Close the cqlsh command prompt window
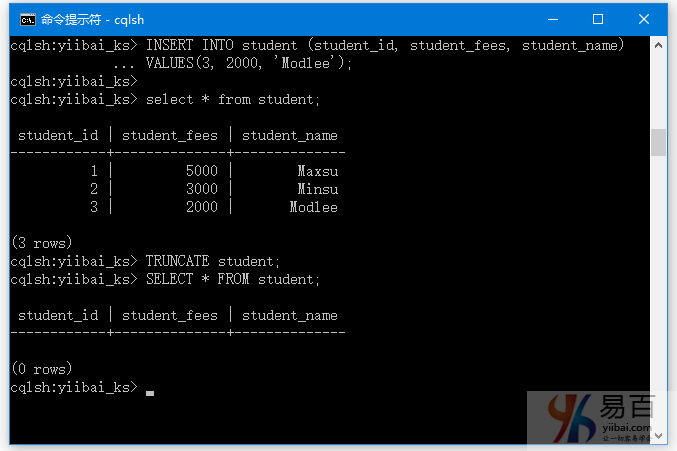Viewport: 677px width, 451px height. pos(644,19)
